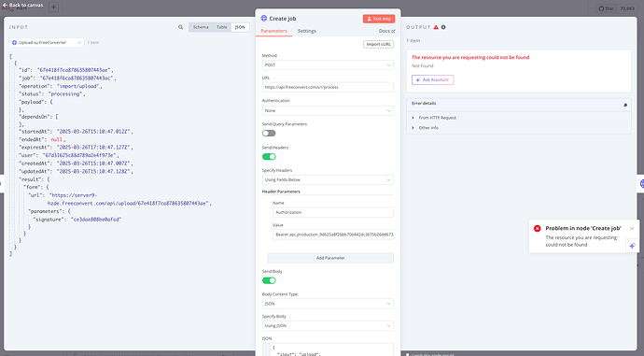Viewport: 644px width, 356px height.
Task: Click the GitHub Star icon button
Action: coord(606,8)
